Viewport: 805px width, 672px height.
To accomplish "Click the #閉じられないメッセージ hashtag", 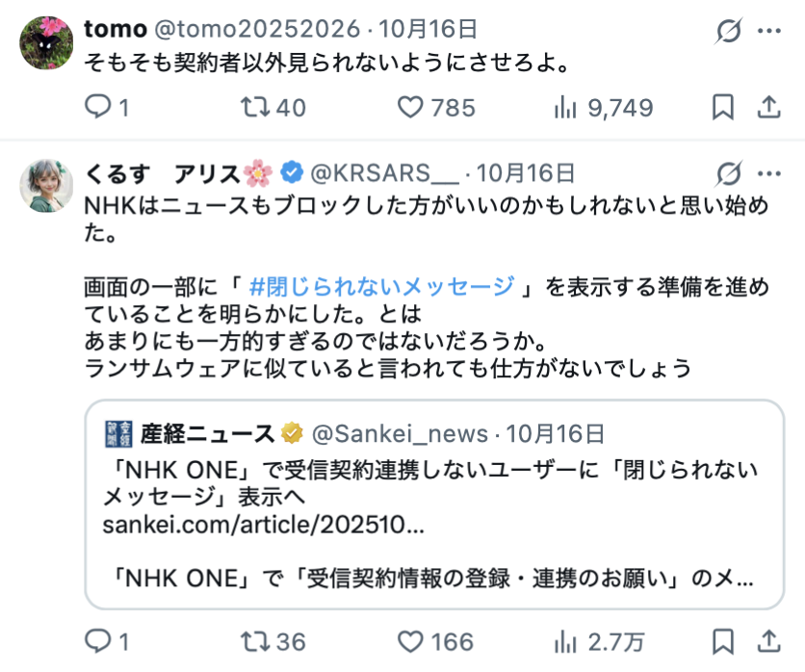I will [x=380, y=286].
